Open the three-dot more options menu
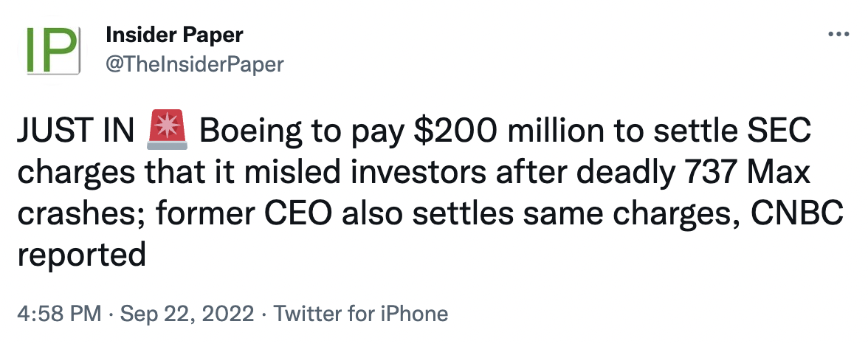The width and height of the screenshot is (868, 344). [840, 35]
